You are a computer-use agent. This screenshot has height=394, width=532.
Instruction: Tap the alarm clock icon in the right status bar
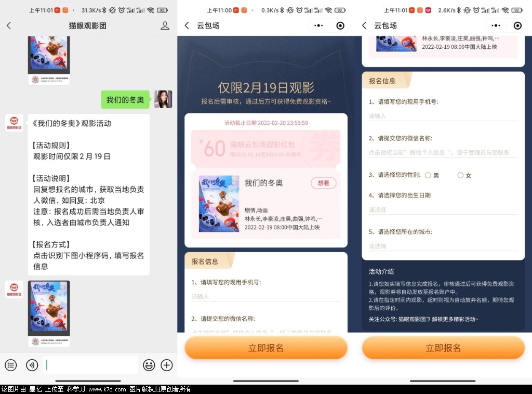click(476, 10)
